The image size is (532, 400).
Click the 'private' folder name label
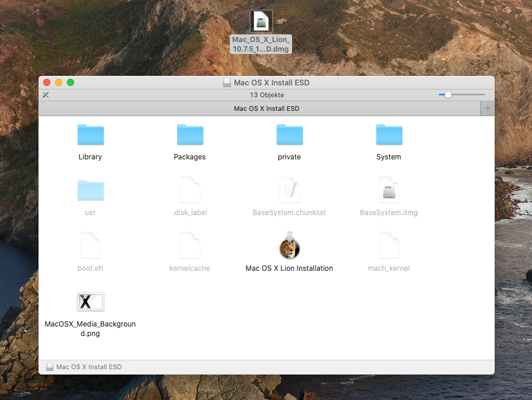tap(290, 157)
